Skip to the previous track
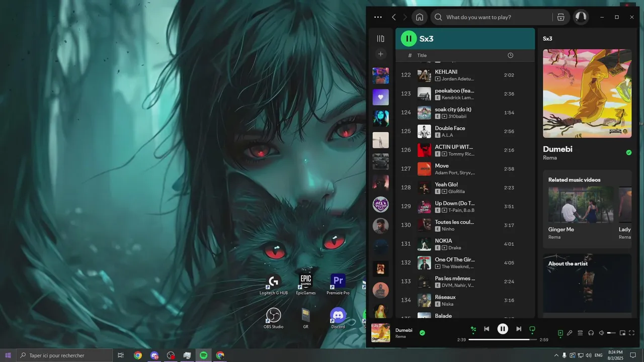The width and height of the screenshot is (644, 362). tap(487, 329)
